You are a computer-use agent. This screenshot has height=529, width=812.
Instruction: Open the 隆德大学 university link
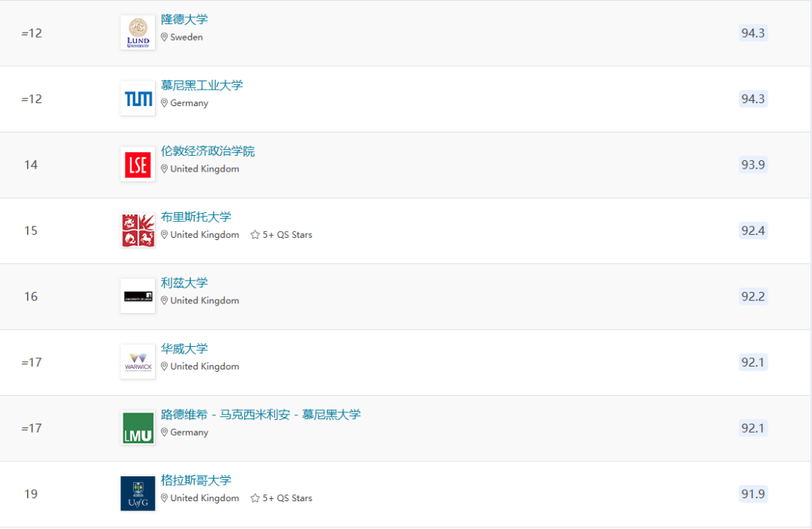[x=184, y=20]
